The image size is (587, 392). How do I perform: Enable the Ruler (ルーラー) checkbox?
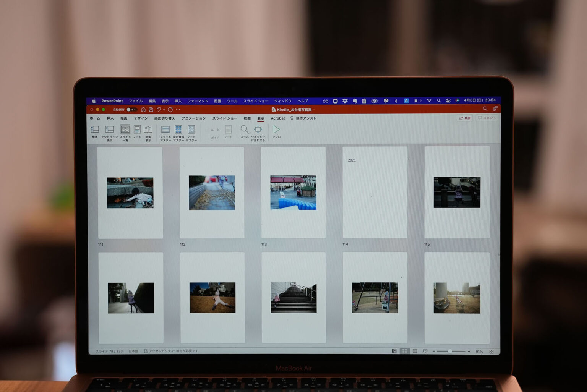click(207, 130)
